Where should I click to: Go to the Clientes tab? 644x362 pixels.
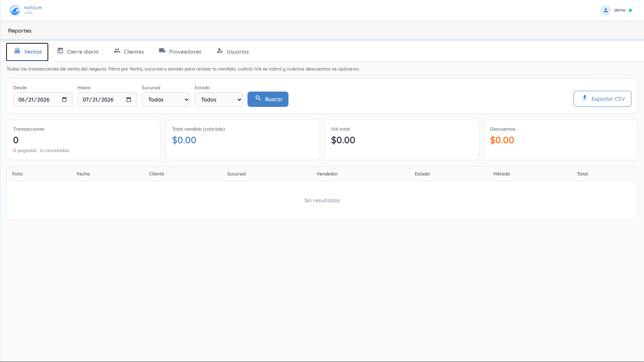[129, 52]
